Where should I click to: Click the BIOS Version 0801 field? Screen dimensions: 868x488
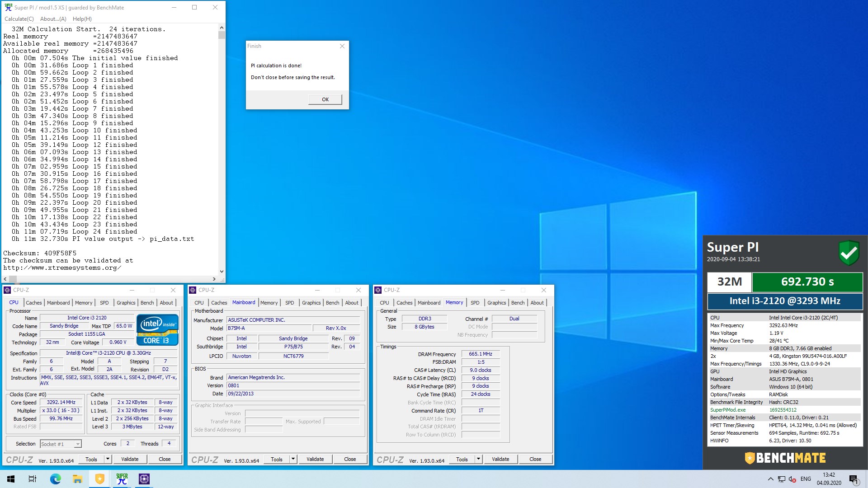[x=293, y=385]
